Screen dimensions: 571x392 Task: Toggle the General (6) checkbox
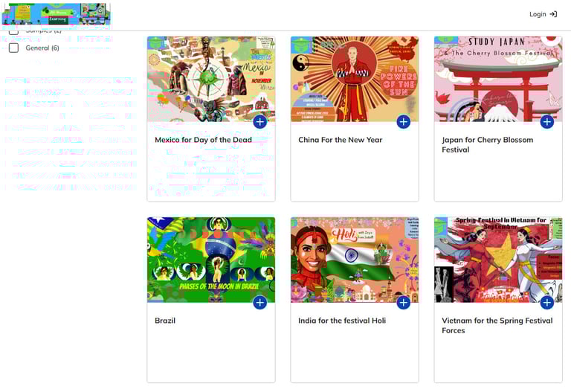click(13, 48)
